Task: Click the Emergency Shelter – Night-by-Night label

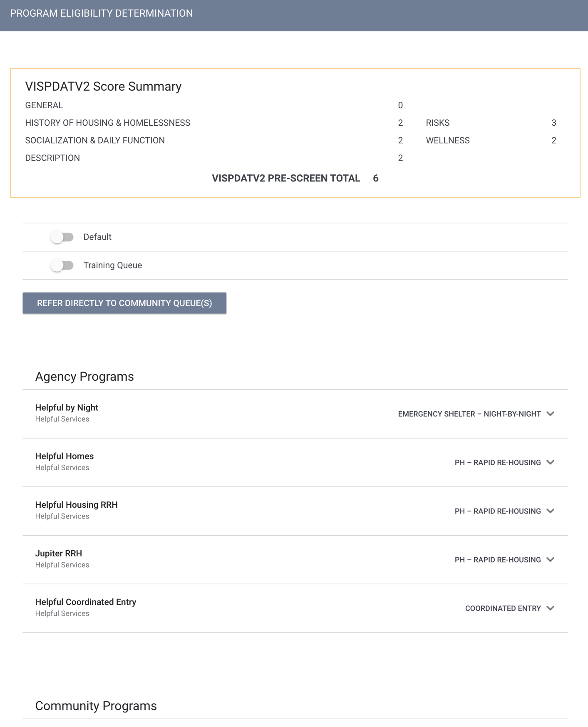Action: pyautogui.click(x=469, y=414)
